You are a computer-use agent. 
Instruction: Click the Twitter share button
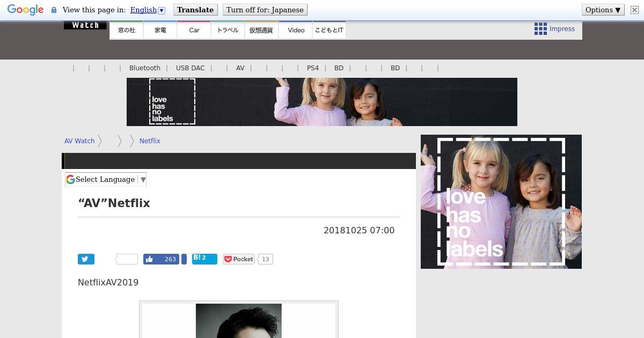coord(86,259)
